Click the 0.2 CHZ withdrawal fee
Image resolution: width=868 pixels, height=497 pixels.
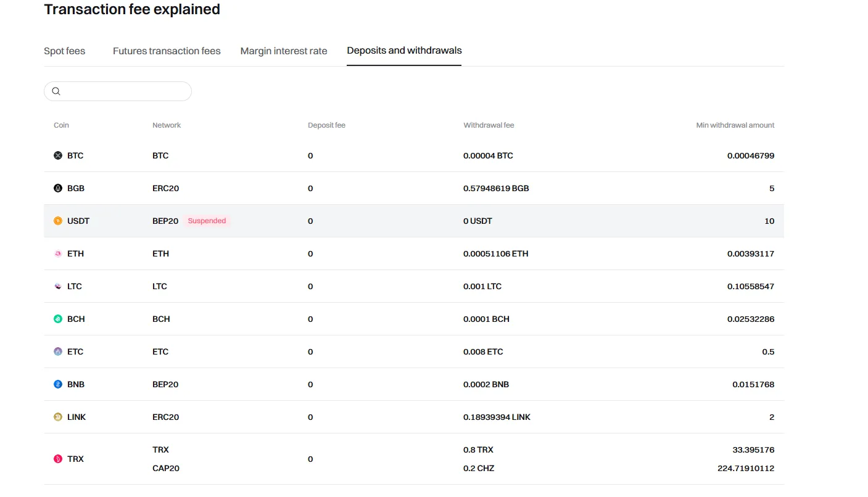pyautogui.click(x=479, y=468)
